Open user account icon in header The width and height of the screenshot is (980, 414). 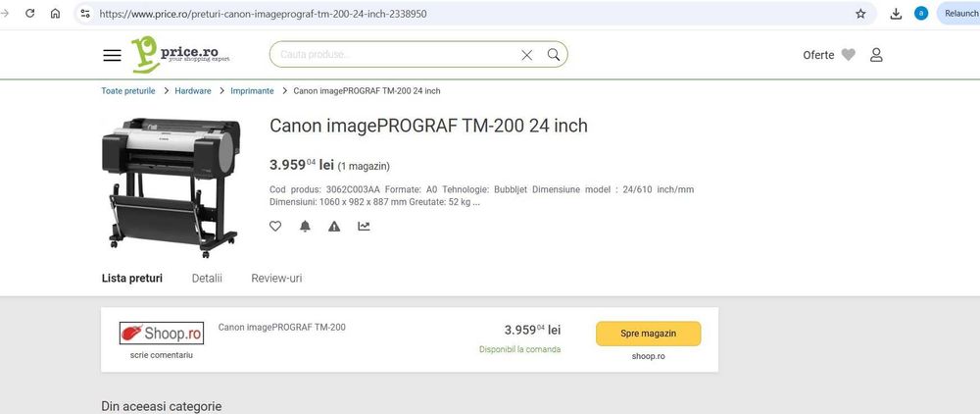[876, 55]
